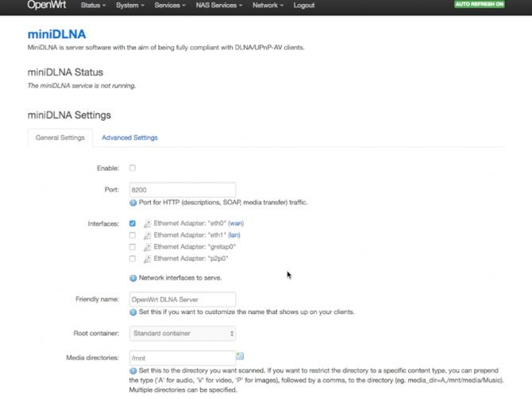Click the Port help info icon
The height and width of the screenshot is (399, 532).
pos(133,203)
